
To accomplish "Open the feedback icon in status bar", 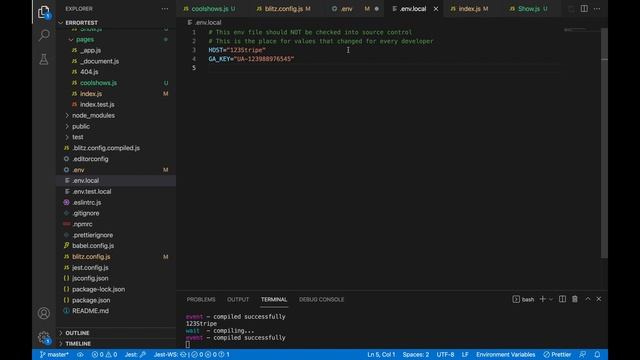I will coord(582,354).
